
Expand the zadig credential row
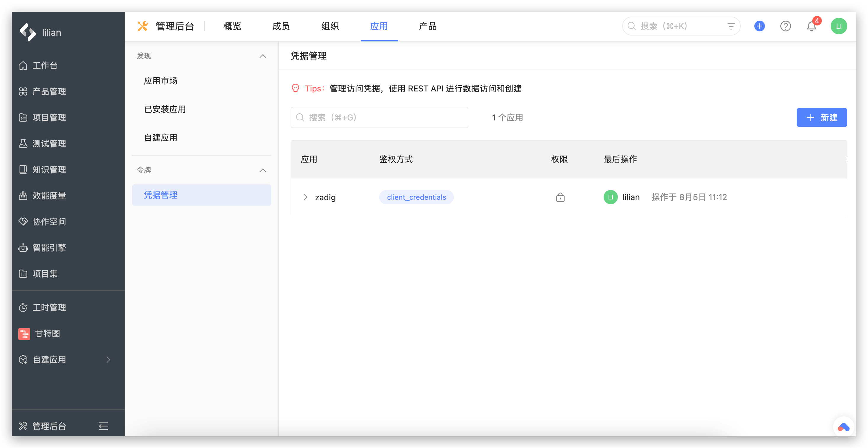(305, 197)
